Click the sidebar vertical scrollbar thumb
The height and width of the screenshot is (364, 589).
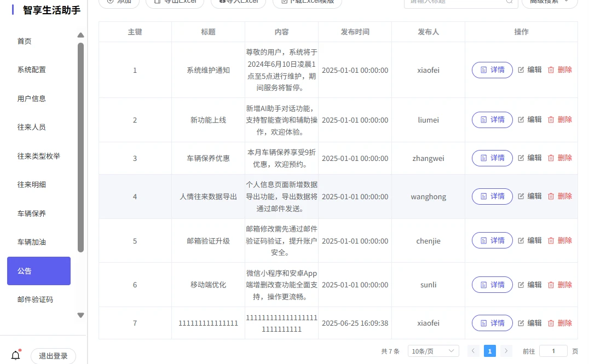81,147
